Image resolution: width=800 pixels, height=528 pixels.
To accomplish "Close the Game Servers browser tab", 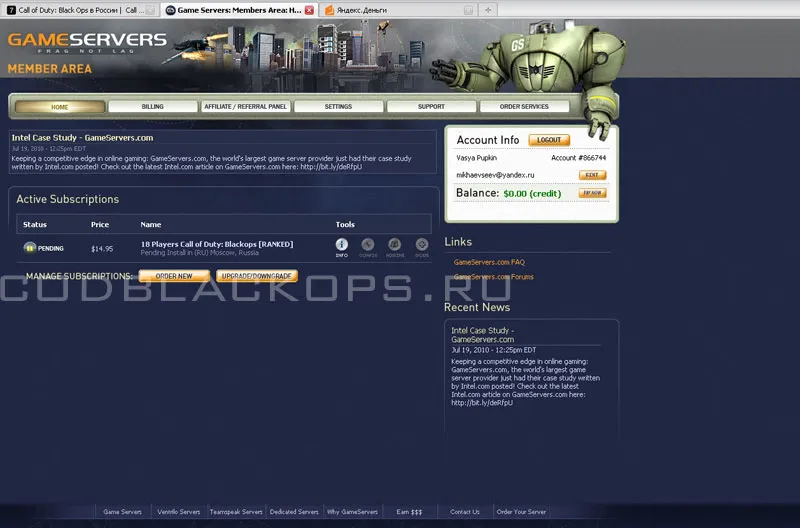I will (309, 10).
